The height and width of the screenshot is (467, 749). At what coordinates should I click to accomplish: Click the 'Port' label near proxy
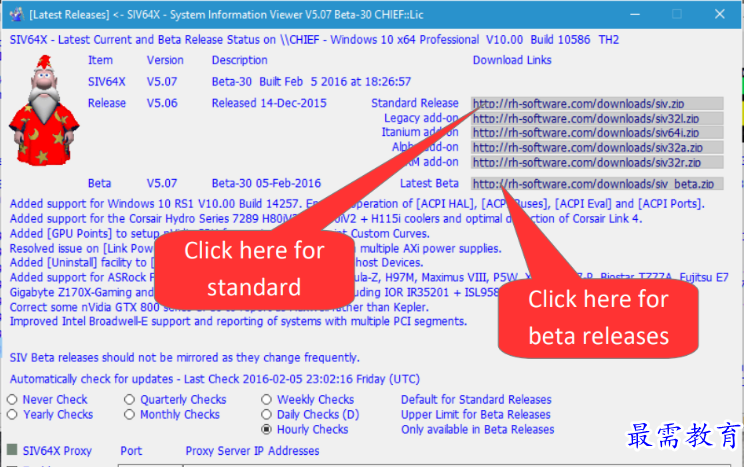coord(131,451)
